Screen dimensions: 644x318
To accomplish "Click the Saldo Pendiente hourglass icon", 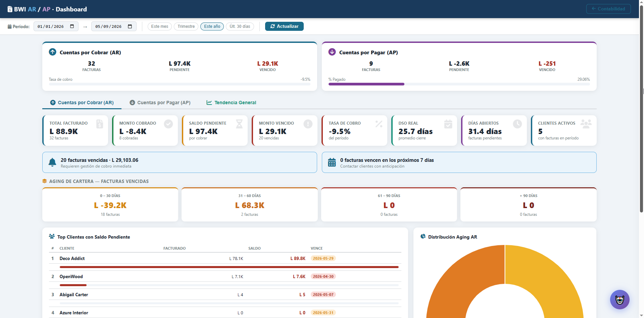I will pos(239,124).
